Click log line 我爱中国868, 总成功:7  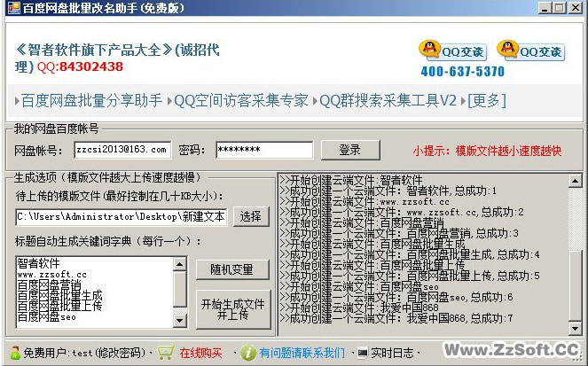pos(396,318)
